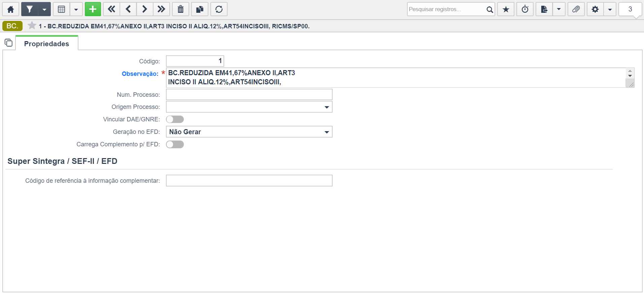This screenshot has width=644, height=293.
Task: Run search with magnifier icon
Action: (x=490, y=9)
